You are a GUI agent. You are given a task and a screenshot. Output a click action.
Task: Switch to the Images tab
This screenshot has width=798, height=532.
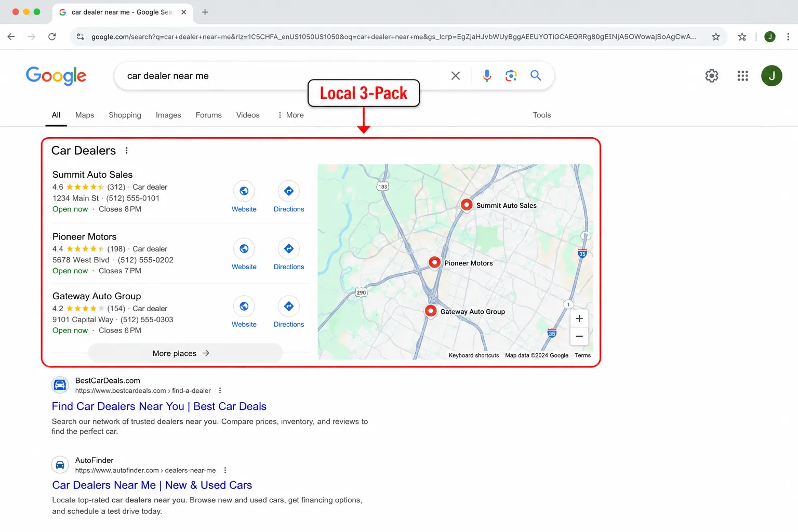(x=168, y=115)
